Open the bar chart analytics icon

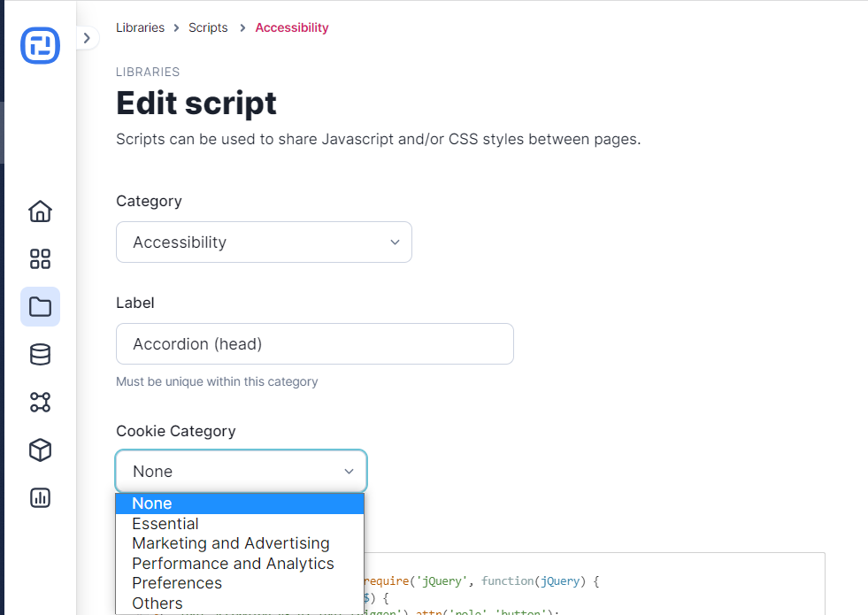click(40, 497)
